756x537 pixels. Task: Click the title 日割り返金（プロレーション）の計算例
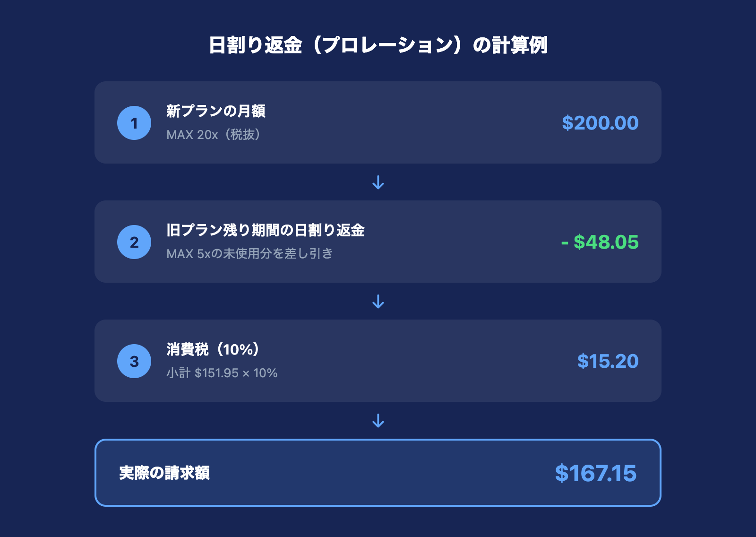[x=378, y=45]
